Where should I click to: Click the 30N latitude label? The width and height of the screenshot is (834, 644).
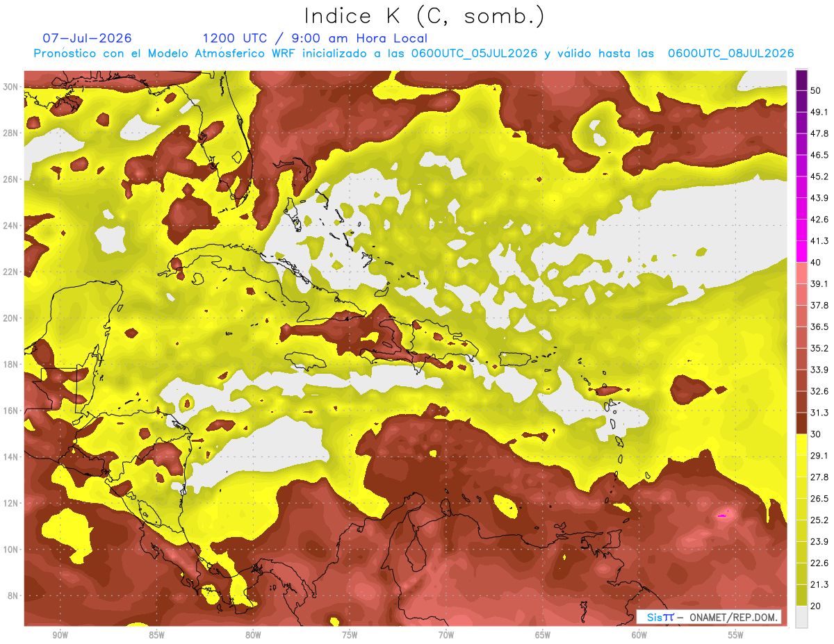click(x=11, y=87)
